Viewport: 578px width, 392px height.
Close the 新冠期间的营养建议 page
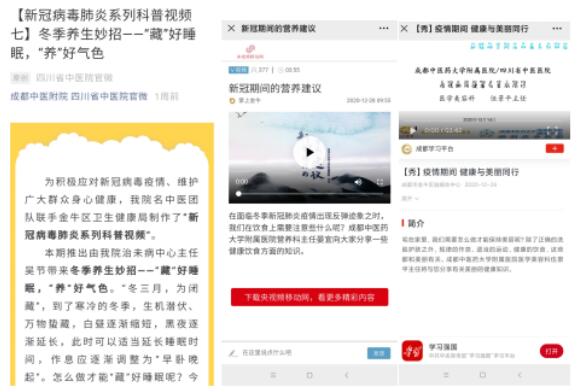[231, 28]
